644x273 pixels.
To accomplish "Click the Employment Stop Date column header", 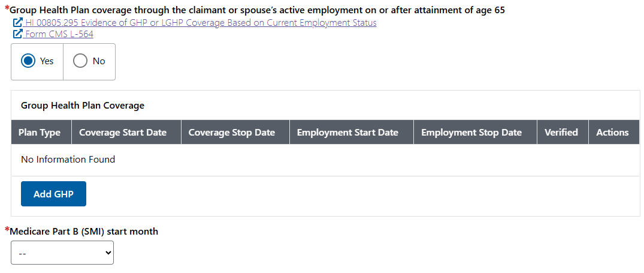I will [471, 133].
